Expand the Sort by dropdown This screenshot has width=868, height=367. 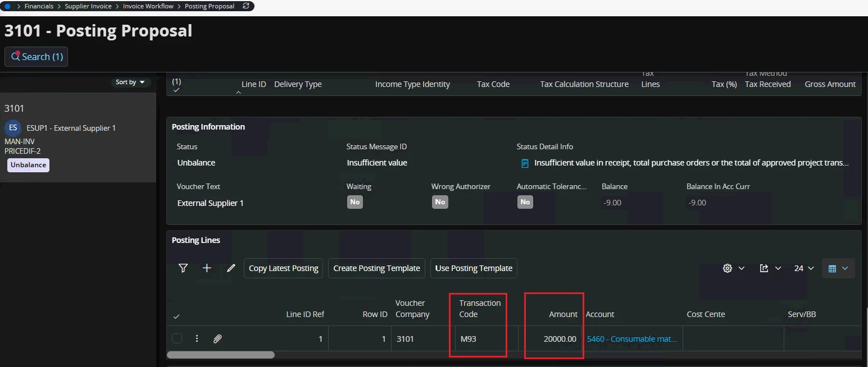(130, 82)
